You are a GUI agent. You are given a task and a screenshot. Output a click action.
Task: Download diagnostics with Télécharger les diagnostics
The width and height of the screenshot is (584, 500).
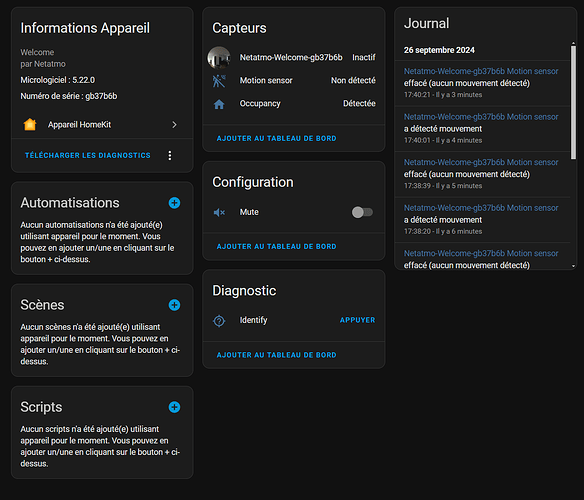(x=88, y=155)
